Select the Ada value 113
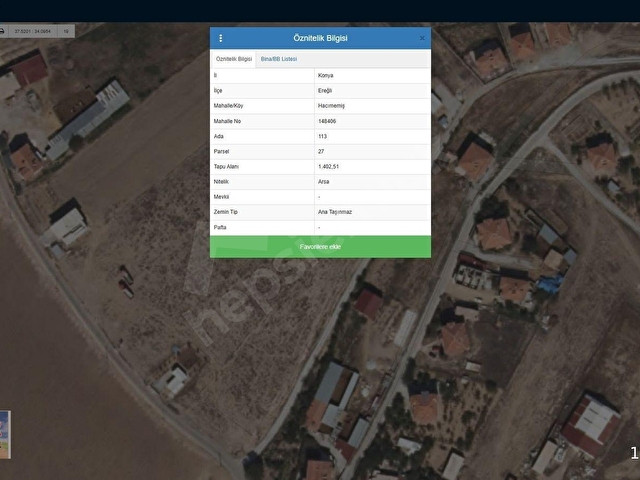The width and height of the screenshot is (640, 480). [x=322, y=136]
